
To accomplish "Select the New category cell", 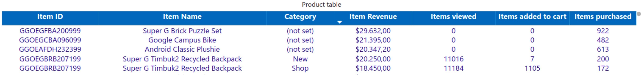I will [x=300, y=59].
